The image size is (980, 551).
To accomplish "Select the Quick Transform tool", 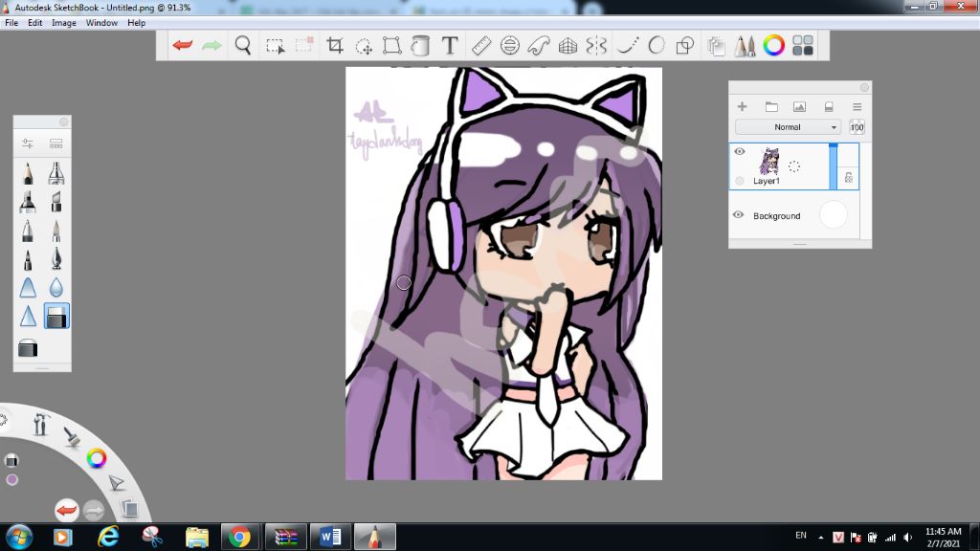I will coord(363,46).
